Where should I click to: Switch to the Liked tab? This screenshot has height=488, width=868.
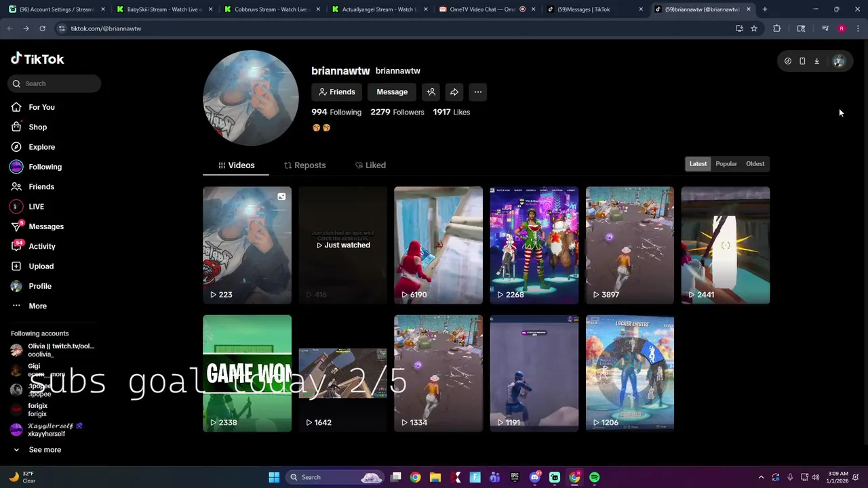coord(370,165)
